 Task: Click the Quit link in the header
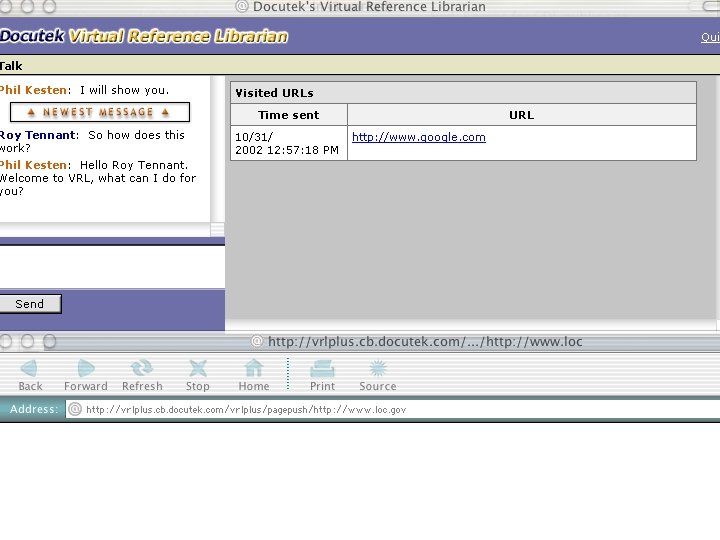(710, 37)
